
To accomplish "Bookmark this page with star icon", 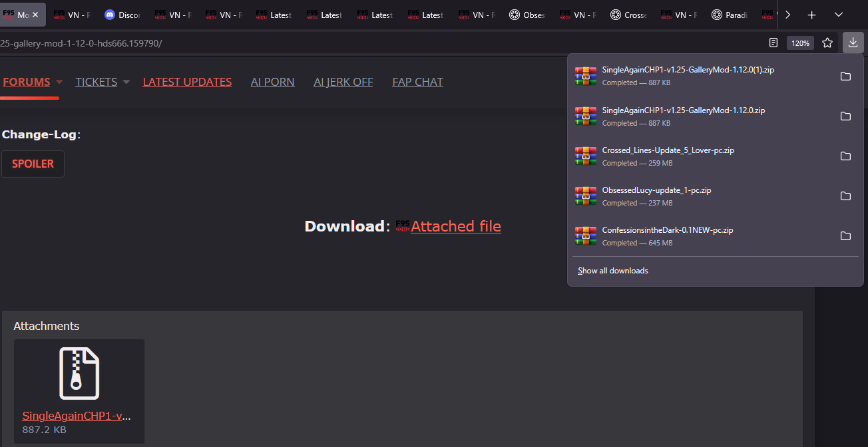I will (x=827, y=43).
